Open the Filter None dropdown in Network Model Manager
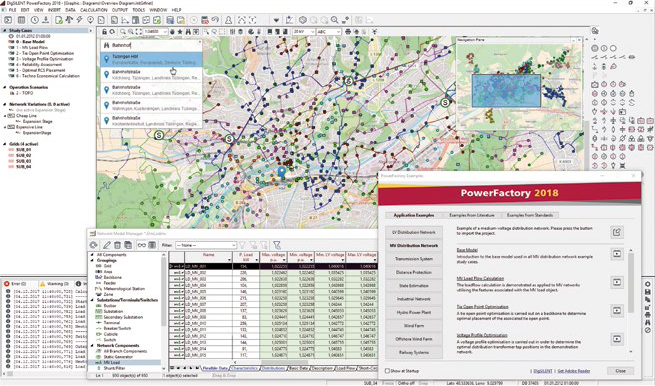 pos(234,245)
